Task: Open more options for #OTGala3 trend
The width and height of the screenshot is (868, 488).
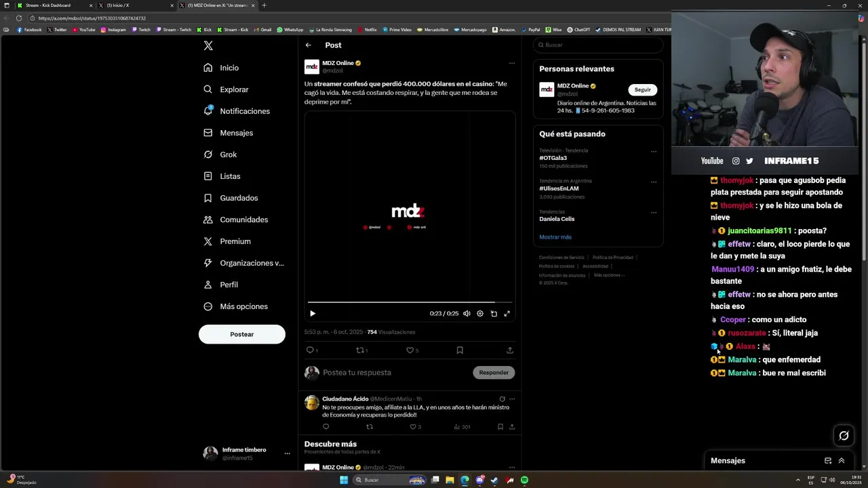Action: (x=654, y=152)
